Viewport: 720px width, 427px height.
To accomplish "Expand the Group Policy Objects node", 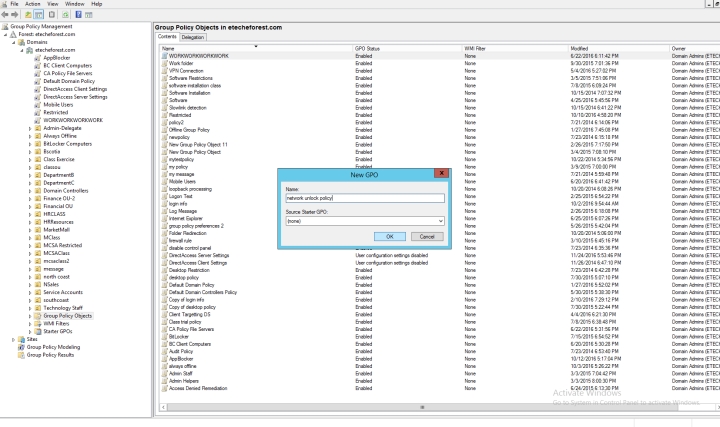I will pos(30,316).
